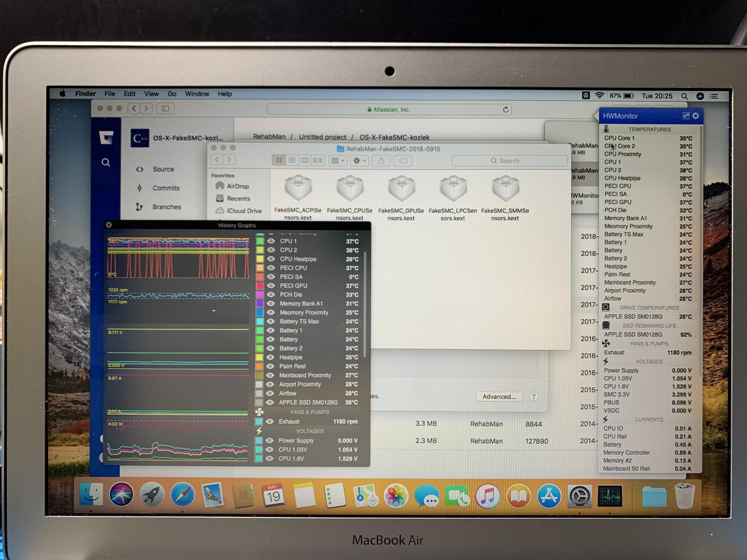747x560 pixels.
Task: Open the Window menu in menu bar
Action: click(x=197, y=94)
